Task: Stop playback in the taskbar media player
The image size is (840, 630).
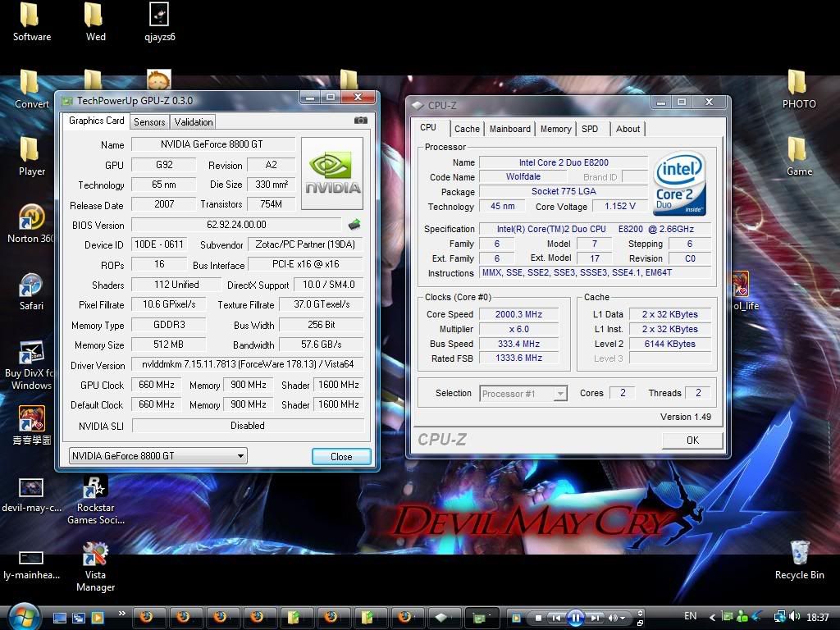Action: coord(538,618)
